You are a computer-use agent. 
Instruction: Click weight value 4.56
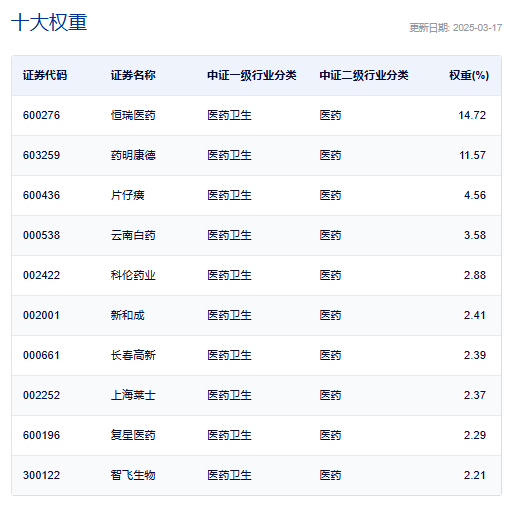(x=475, y=195)
